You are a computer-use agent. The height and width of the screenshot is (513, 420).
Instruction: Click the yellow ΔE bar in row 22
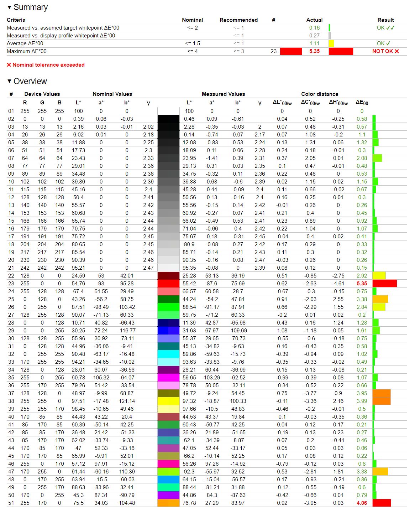(379, 276)
